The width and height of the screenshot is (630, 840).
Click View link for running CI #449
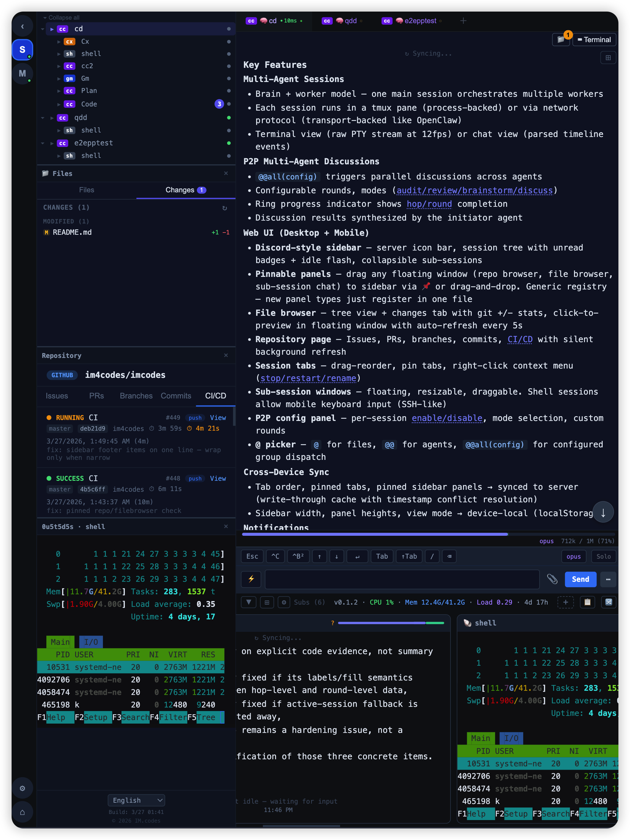click(218, 417)
